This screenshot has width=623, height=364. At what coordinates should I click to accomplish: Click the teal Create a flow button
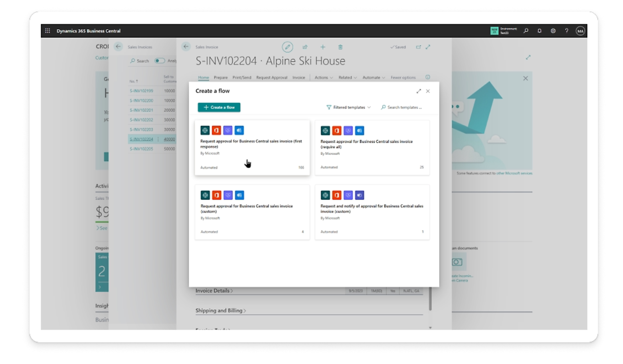tap(219, 107)
